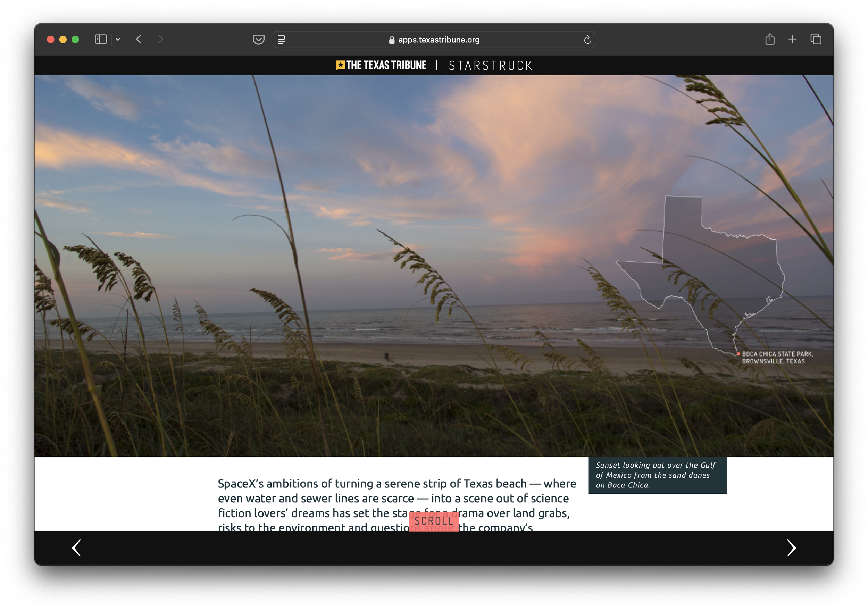Viewport: 868px width, 611px height.
Task: Toggle the Safari sidebar button
Action: 101,39
